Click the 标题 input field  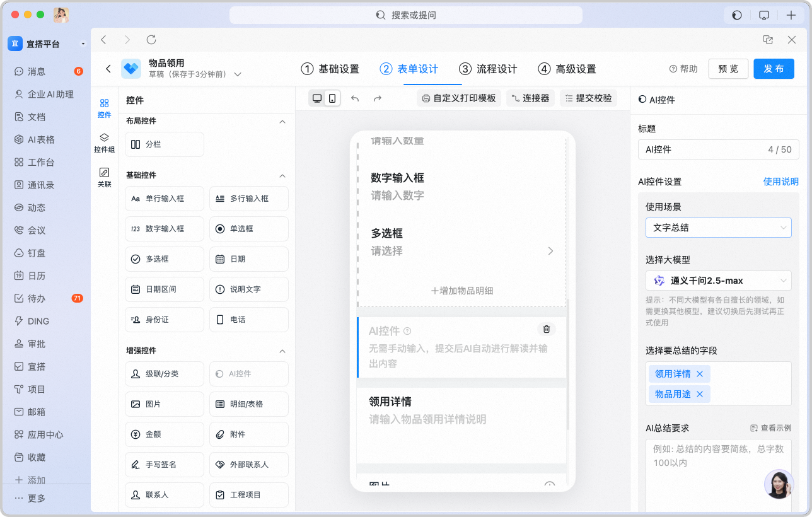pos(719,149)
